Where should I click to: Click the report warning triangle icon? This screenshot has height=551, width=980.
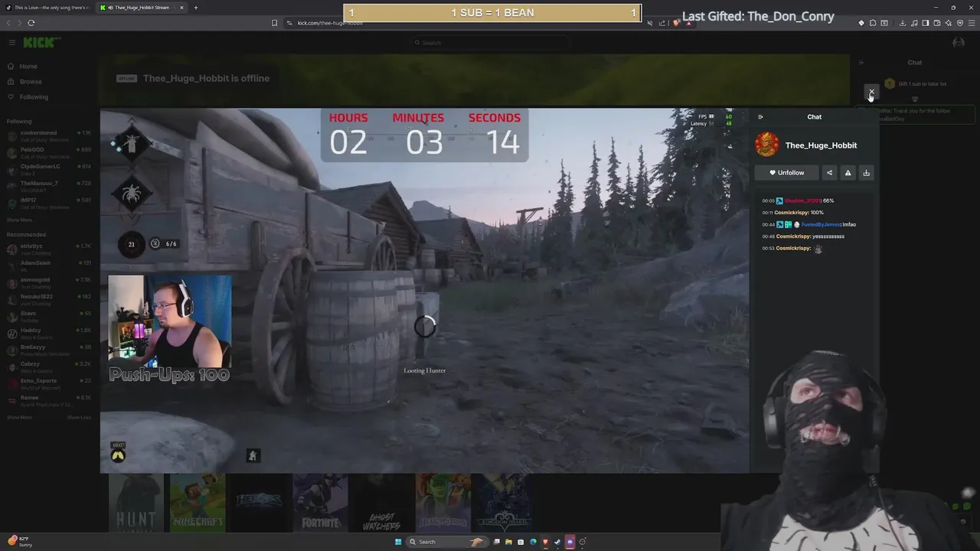[848, 173]
